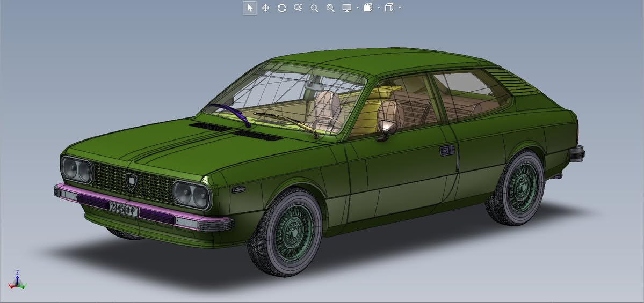Expand the display monitor dropdown arrow
644x303 pixels.
[x=357, y=8]
